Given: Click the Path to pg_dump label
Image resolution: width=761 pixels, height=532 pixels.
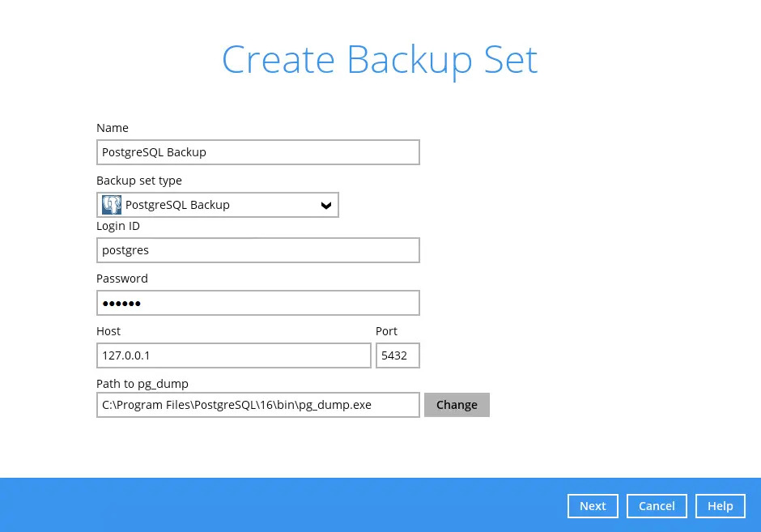Looking at the screenshot, I should 142,384.
